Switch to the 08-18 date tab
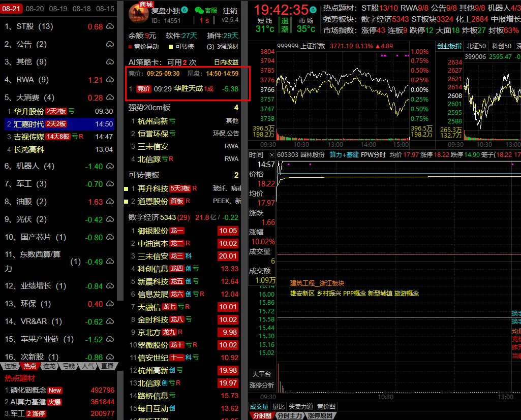 [82, 9]
